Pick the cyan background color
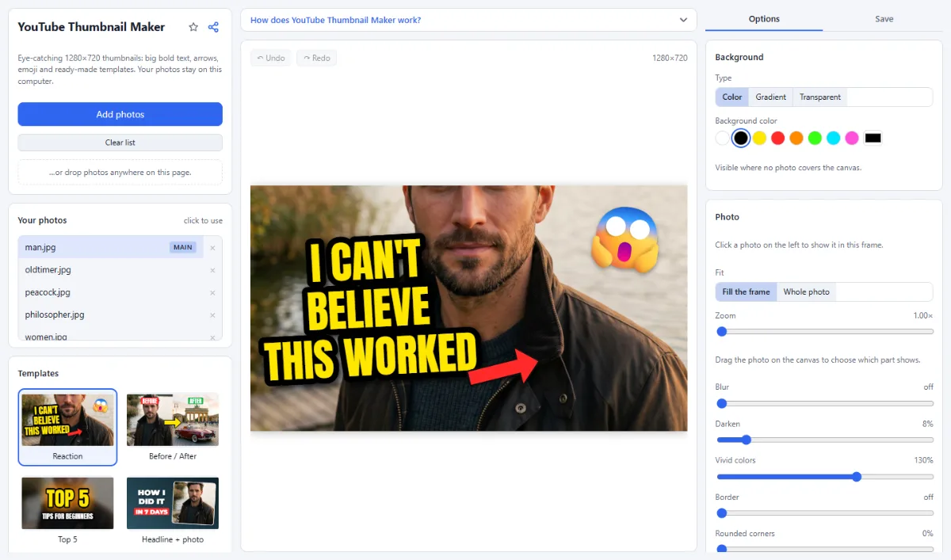 tap(833, 138)
